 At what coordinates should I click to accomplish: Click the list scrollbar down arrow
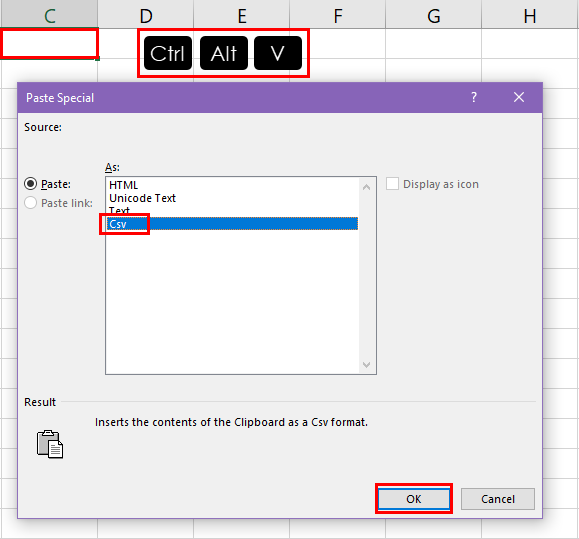(x=366, y=365)
